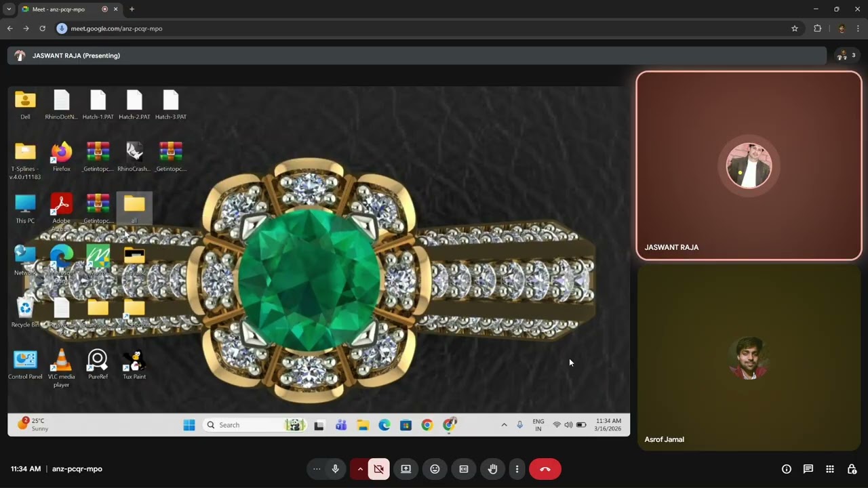Reload the Meet page
The width and height of the screenshot is (868, 488).
pos(42,28)
